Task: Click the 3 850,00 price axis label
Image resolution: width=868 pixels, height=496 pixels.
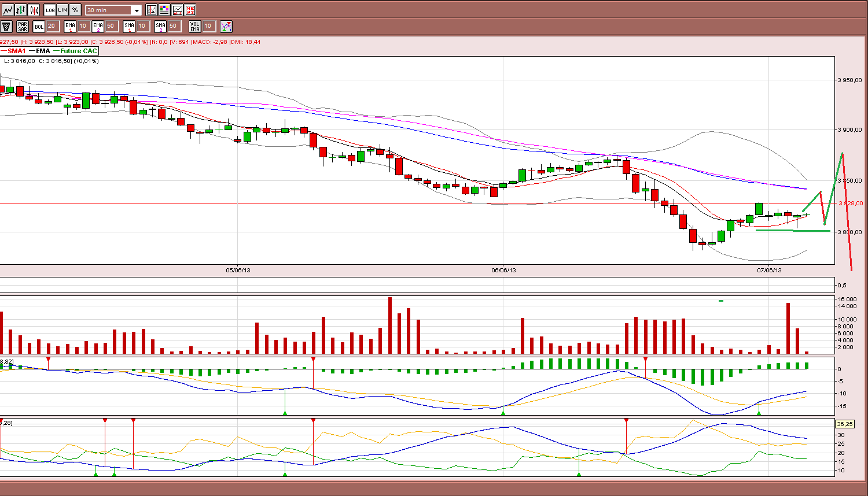Action: click(850, 181)
